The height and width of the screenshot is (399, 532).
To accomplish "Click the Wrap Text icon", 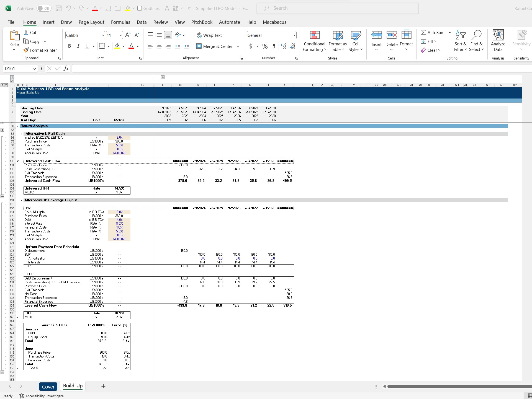I will 199,35.
